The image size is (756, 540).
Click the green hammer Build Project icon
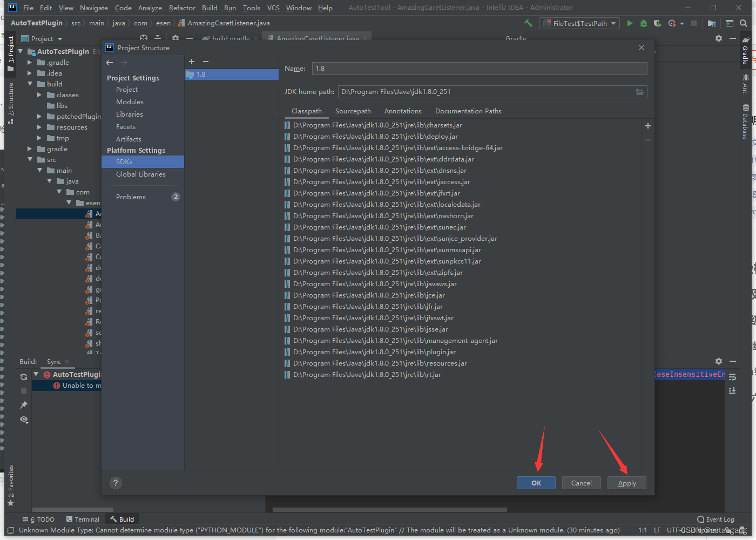tap(528, 23)
